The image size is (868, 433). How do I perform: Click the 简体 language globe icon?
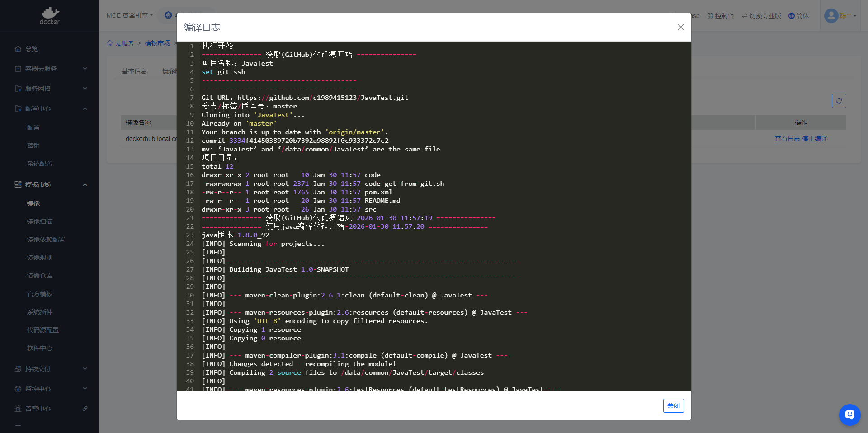click(x=791, y=16)
